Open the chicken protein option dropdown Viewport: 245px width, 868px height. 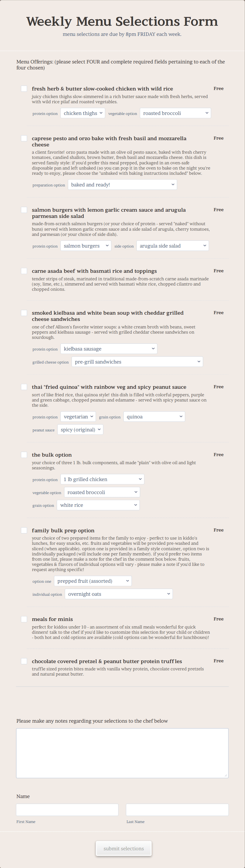pyautogui.click(x=83, y=113)
